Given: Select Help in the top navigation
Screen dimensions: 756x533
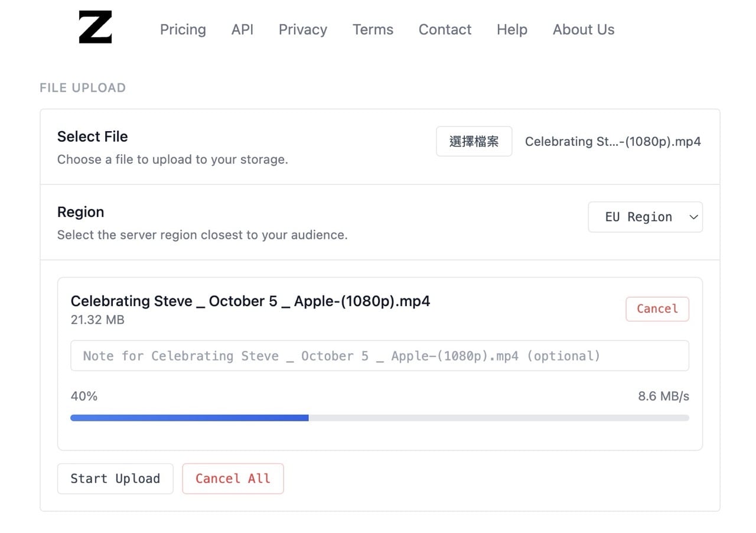Looking at the screenshot, I should (x=511, y=30).
